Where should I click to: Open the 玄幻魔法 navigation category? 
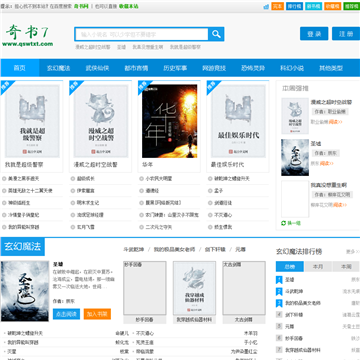click(x=58, y=68)
